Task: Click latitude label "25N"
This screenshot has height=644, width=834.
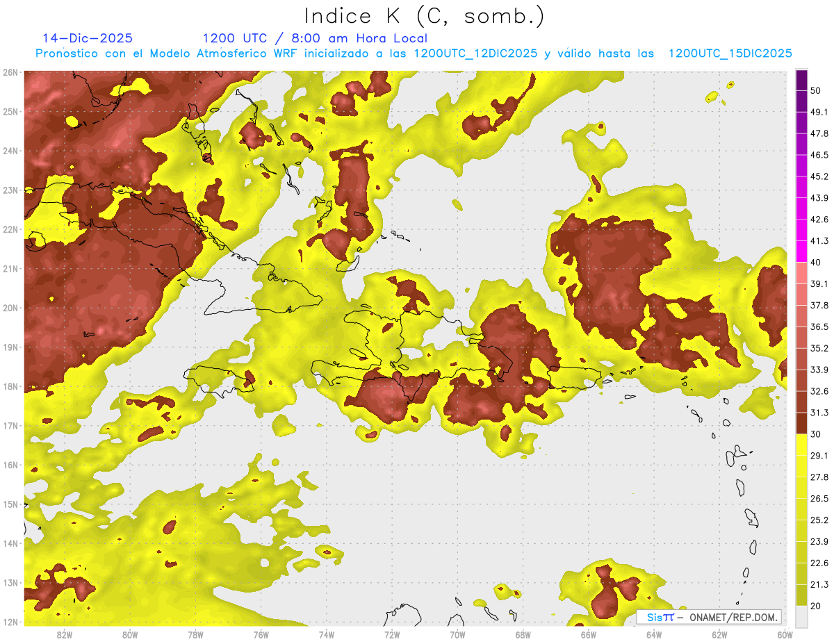Action: [10, 112]
